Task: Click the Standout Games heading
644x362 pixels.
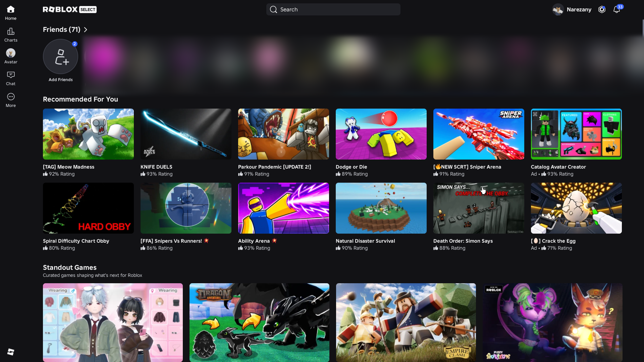Action: click(x=70, y=267)
